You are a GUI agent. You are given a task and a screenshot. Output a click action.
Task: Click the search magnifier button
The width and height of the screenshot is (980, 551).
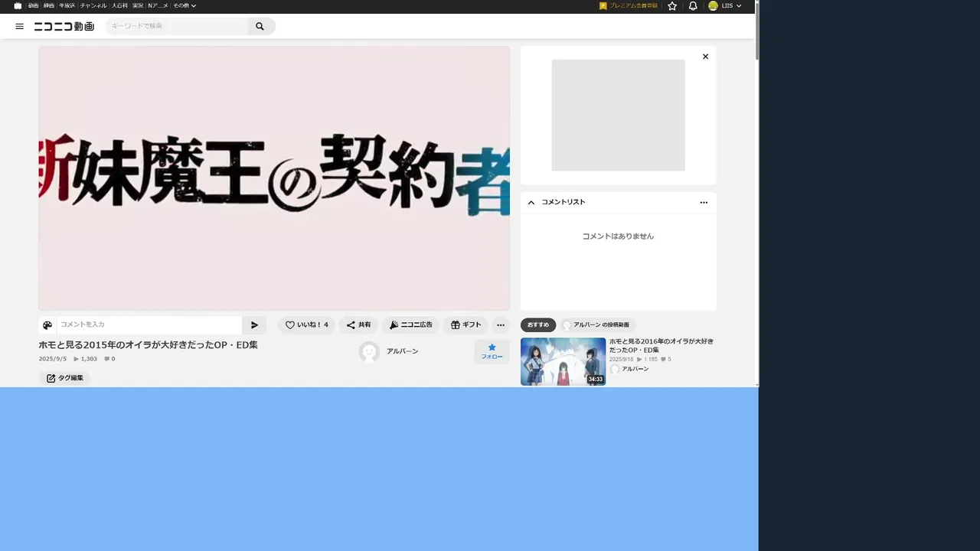pos(260,26)
